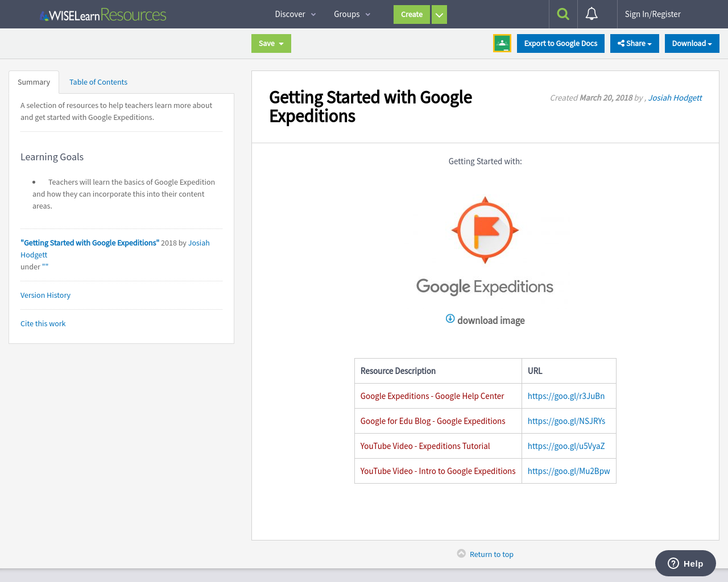728x582 pixels.
Task: Open the Expeditions Tutorial URL link
Action: (566, 446)
